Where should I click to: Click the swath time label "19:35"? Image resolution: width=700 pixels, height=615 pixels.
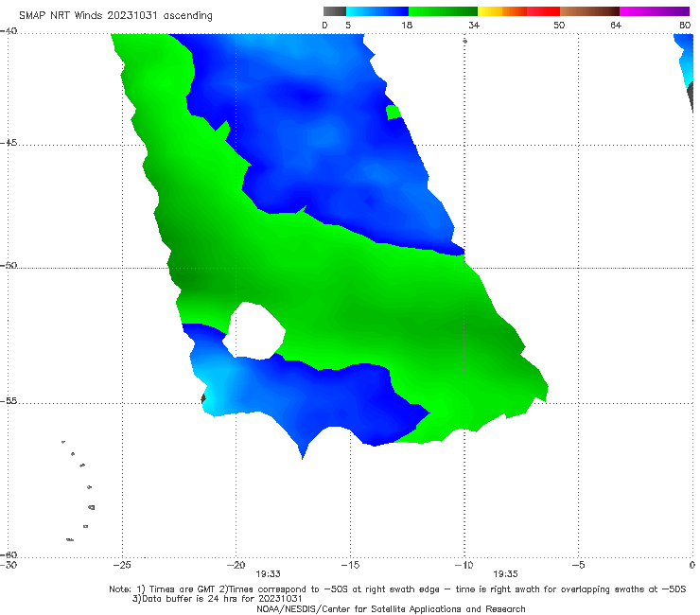(505, 574)
